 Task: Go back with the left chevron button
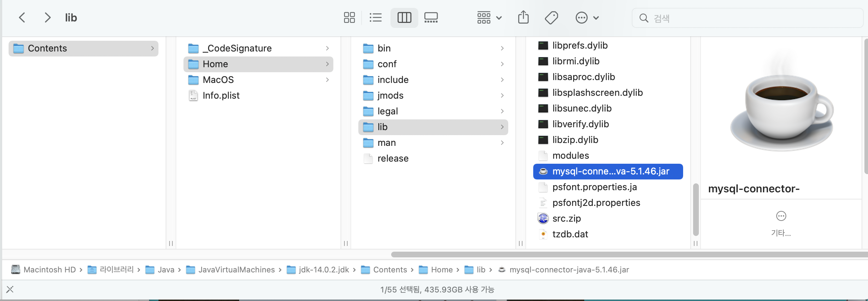tap(22, 18)
